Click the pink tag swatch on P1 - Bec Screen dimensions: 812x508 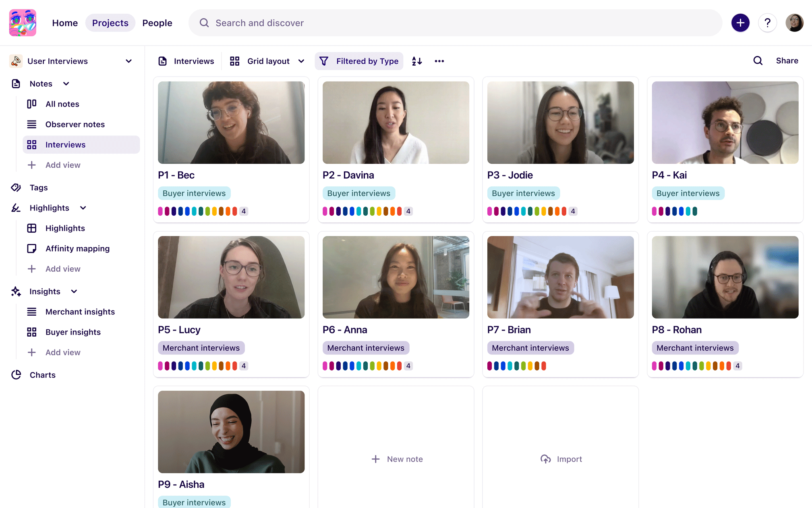coord(160,211)
